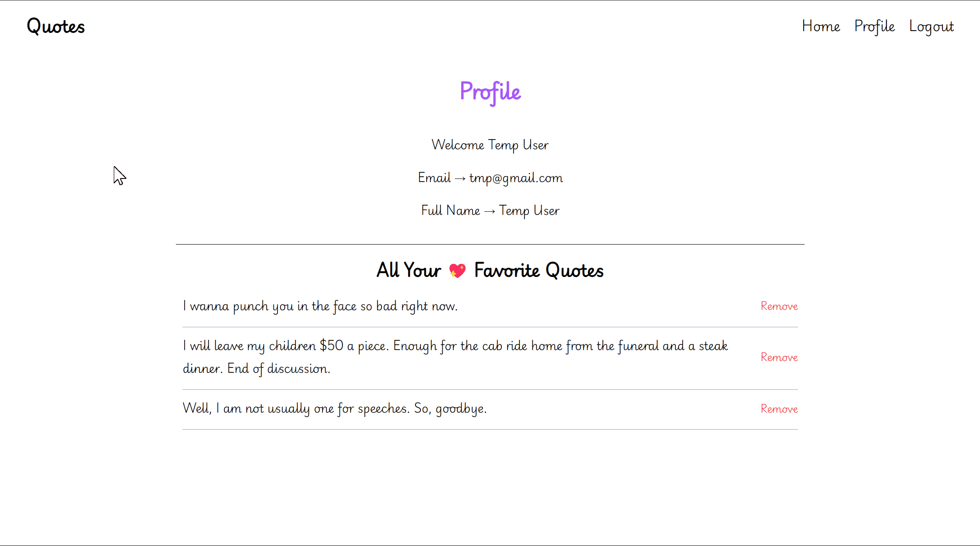Click the divider line below Full Name
980x546 pixels.
(490, 244)
